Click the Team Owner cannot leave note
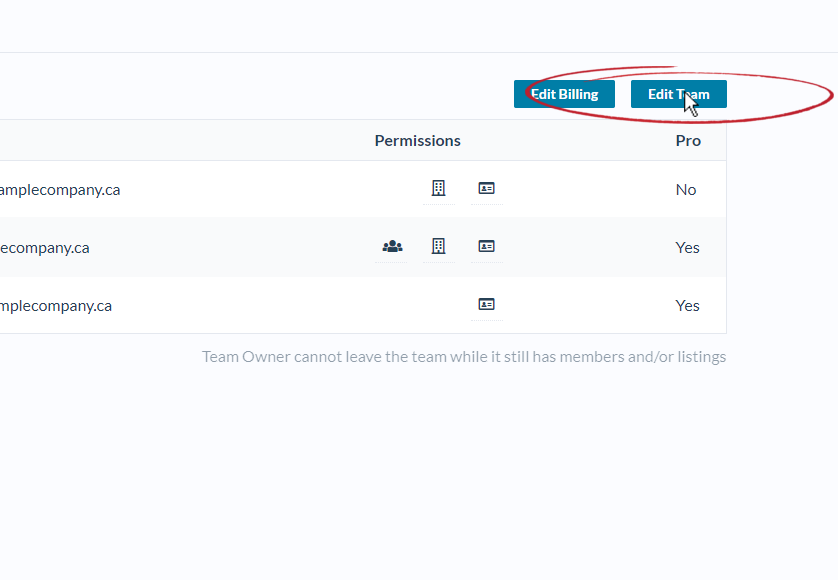838x580 pixels. (x=464, y=357)
